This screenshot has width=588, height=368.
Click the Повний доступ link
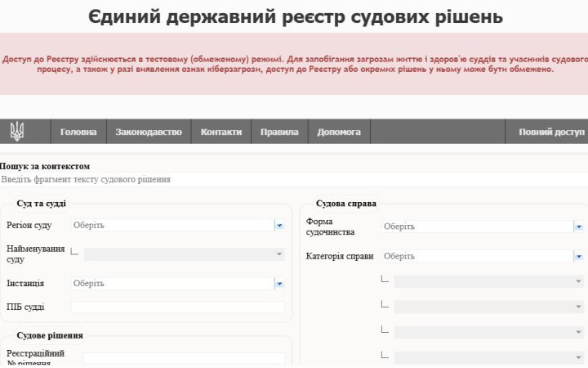pos(551,132)
